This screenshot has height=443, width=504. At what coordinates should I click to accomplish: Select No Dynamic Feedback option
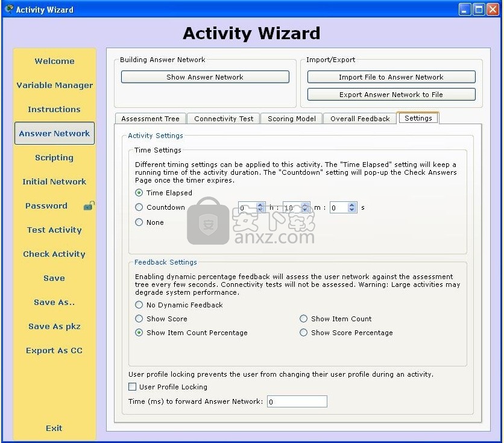[139, 304]
